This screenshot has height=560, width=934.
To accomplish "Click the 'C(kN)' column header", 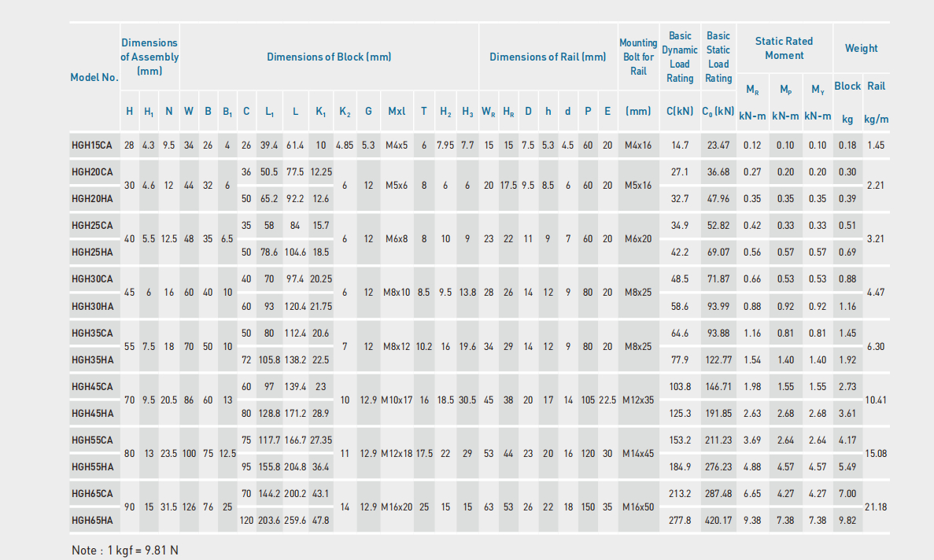I will click(x=680, y=111).
